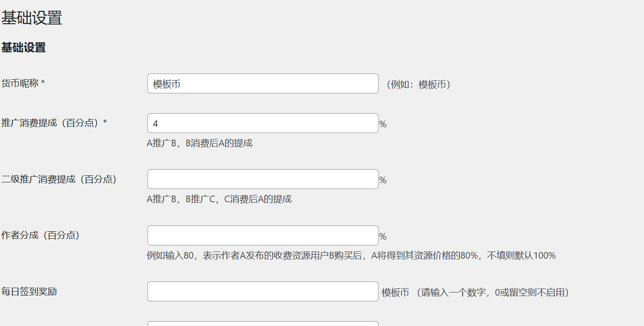
Task: Click the empty 二级推广消费提成 input box
Action: [262, 179]
